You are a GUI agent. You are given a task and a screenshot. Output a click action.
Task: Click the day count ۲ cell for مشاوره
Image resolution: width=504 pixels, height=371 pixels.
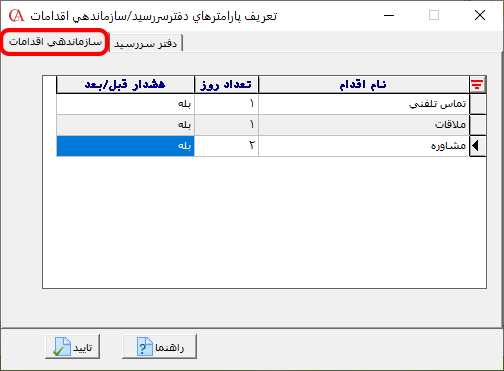(x=226, y=146)
